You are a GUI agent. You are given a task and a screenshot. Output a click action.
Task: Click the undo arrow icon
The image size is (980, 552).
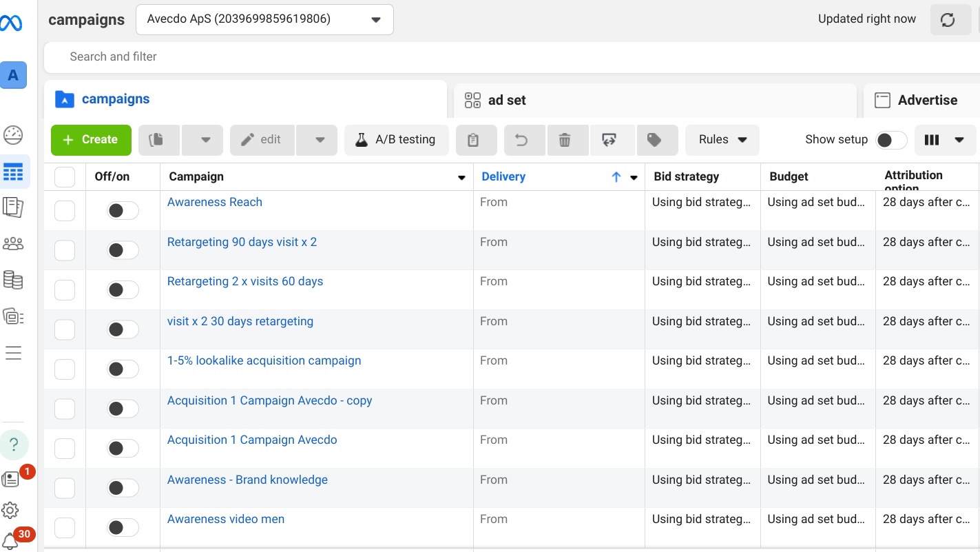(521, 140)
